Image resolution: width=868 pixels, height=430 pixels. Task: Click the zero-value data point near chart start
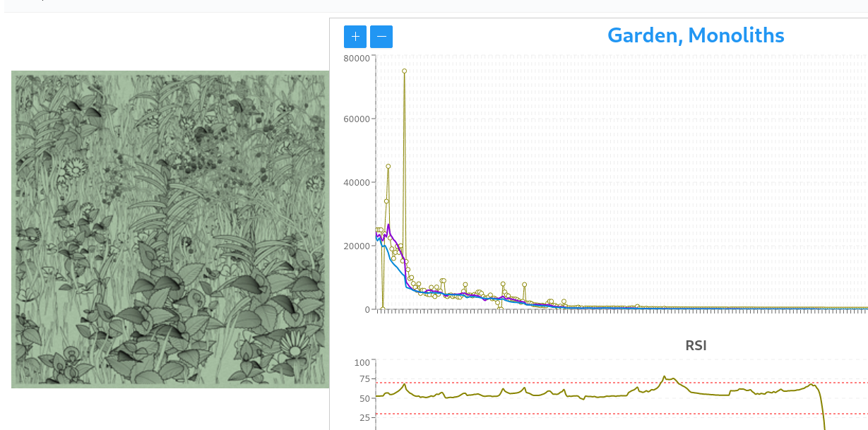(383, 309)
